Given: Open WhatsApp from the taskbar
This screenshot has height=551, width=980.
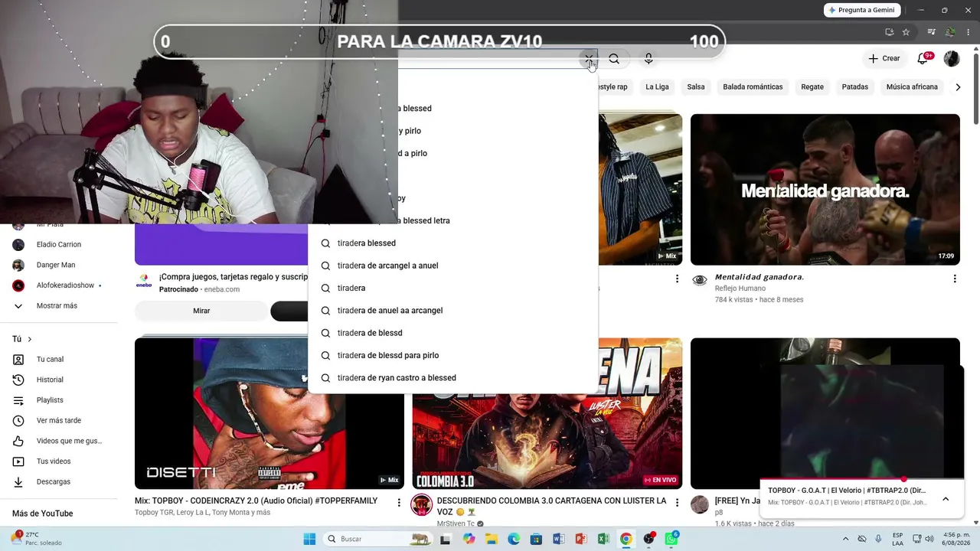Looking at the screenshot, I should [x=671, y=539].
